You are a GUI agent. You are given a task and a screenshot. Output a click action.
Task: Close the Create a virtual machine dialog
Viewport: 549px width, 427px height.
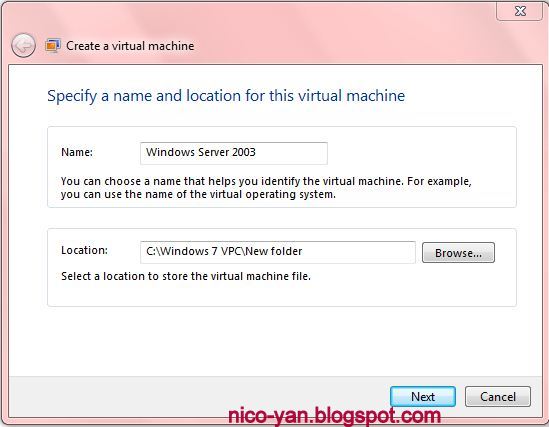(x=520, y=11)
